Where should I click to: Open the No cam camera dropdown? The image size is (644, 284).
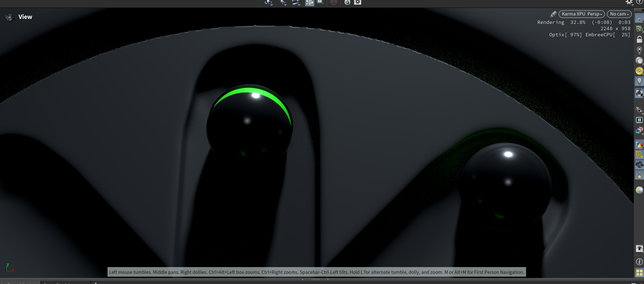(x=619, y=14)
